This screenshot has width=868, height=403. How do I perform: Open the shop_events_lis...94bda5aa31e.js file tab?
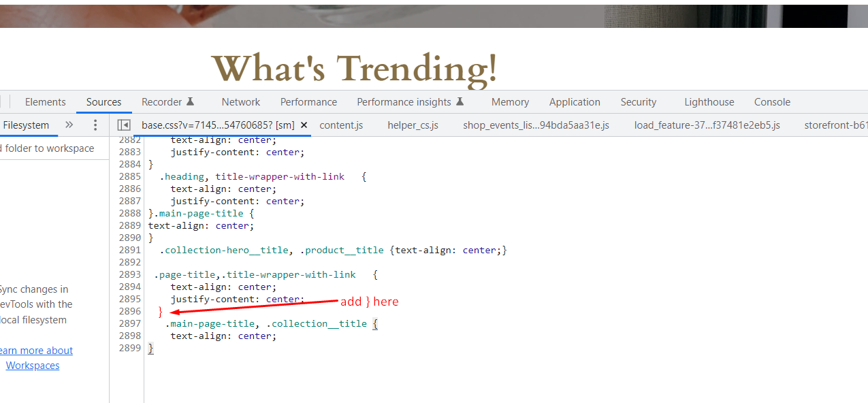coord(536,125)
